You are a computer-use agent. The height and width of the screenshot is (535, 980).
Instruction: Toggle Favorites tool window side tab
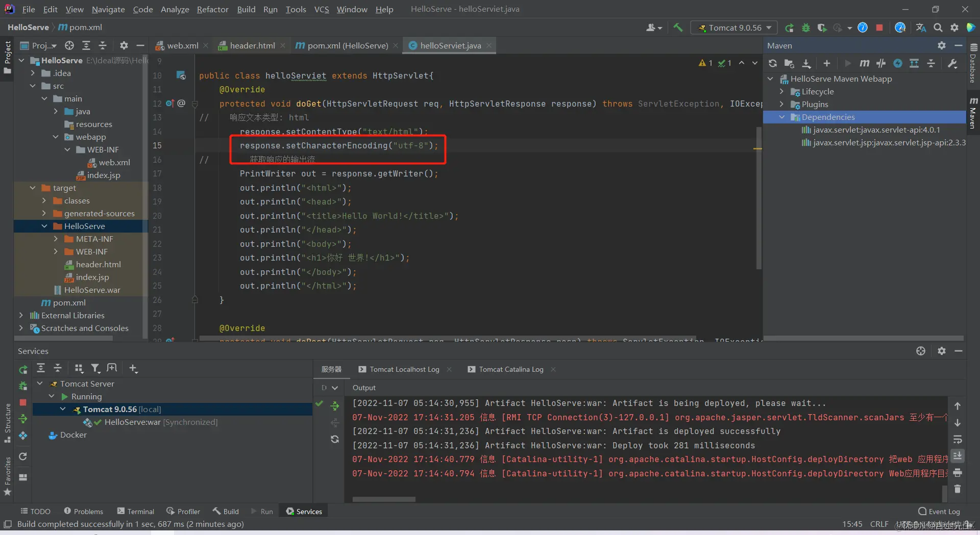click(x=7, y=476)
